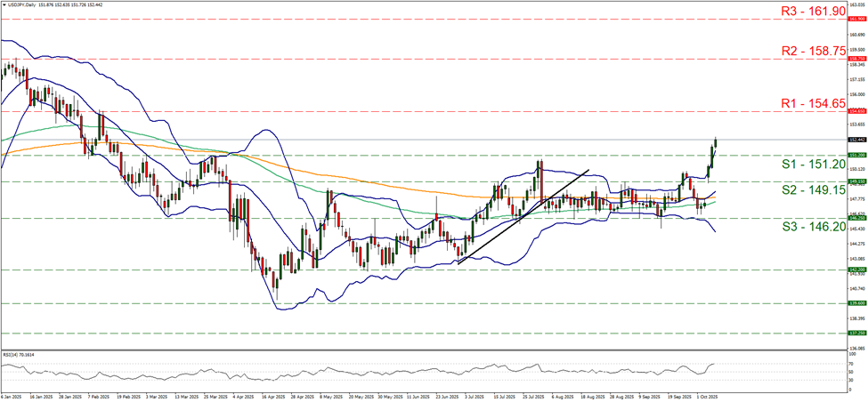868x402 pixels.
Task: Click the small triangle before USDJPY,Daily title
Action: pos(4,4)
